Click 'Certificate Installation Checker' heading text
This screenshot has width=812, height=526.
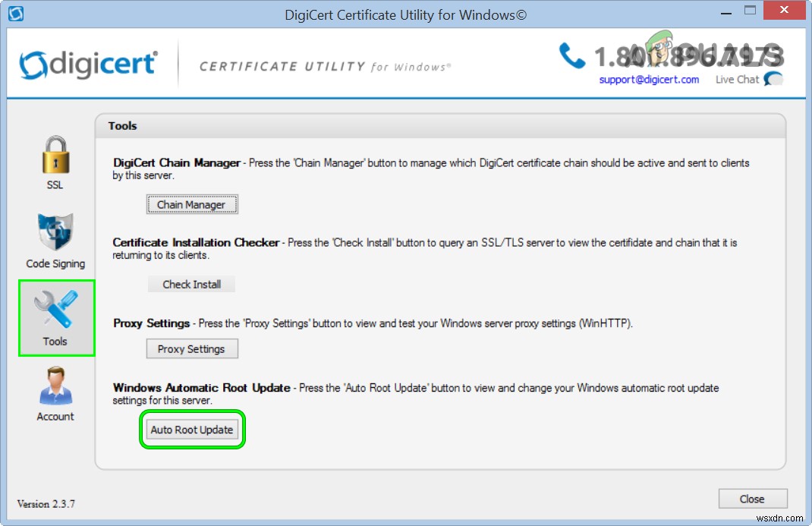(196, 242)
